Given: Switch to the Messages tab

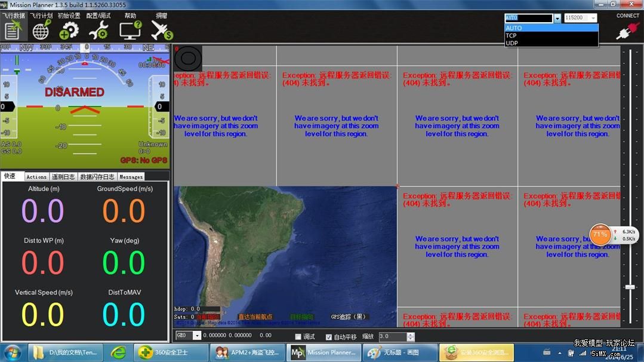Looking at the screenshot, I should click(131, 177).
